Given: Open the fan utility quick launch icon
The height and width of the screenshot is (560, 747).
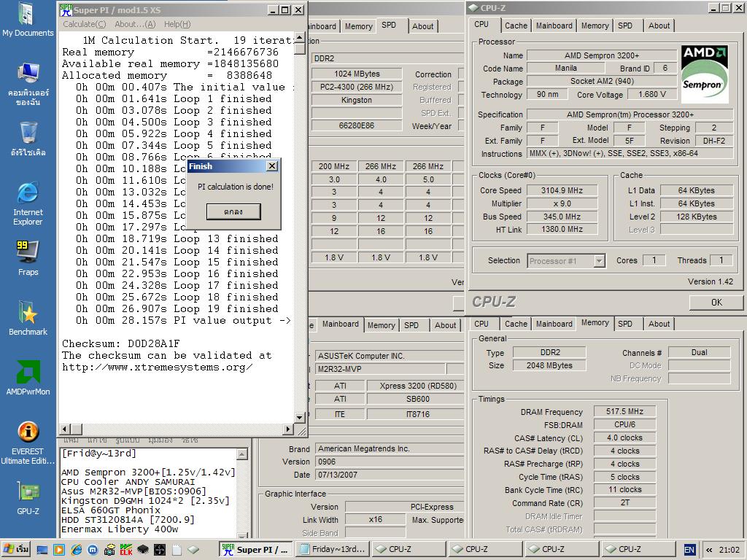Looking at the screenshot, I should click(x=160, y=550).
